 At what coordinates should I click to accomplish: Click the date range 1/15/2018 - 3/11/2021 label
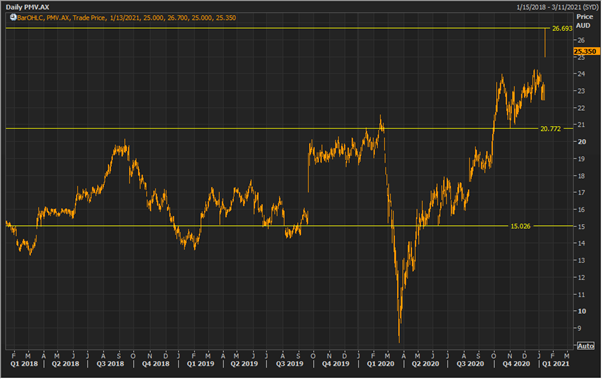coord(557,7)
